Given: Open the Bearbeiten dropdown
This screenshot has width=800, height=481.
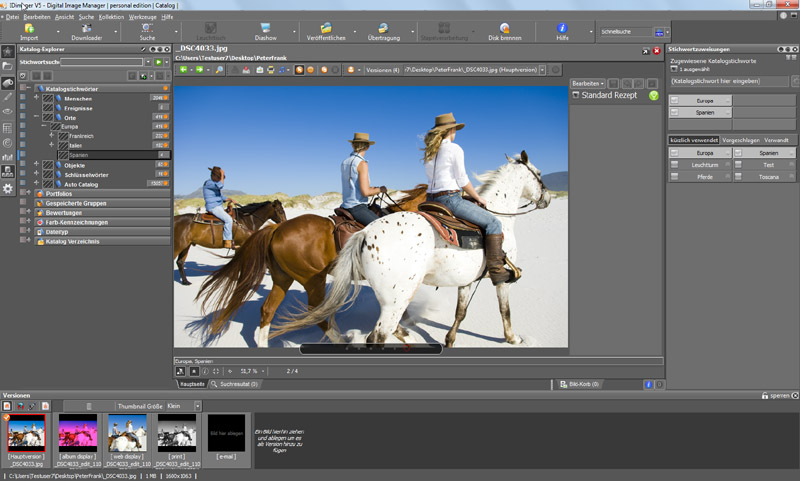Looking at the screenshot, I should pos(587,83).
